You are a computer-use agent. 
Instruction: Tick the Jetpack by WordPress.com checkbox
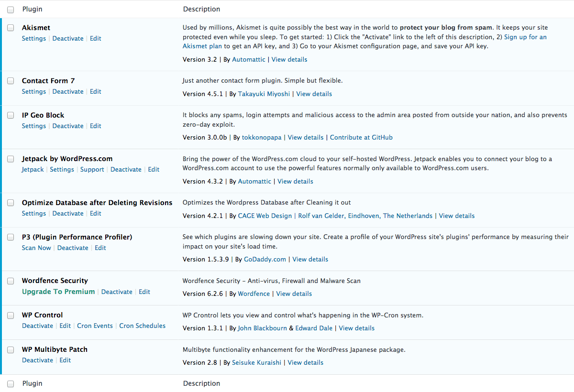(11, 159)
